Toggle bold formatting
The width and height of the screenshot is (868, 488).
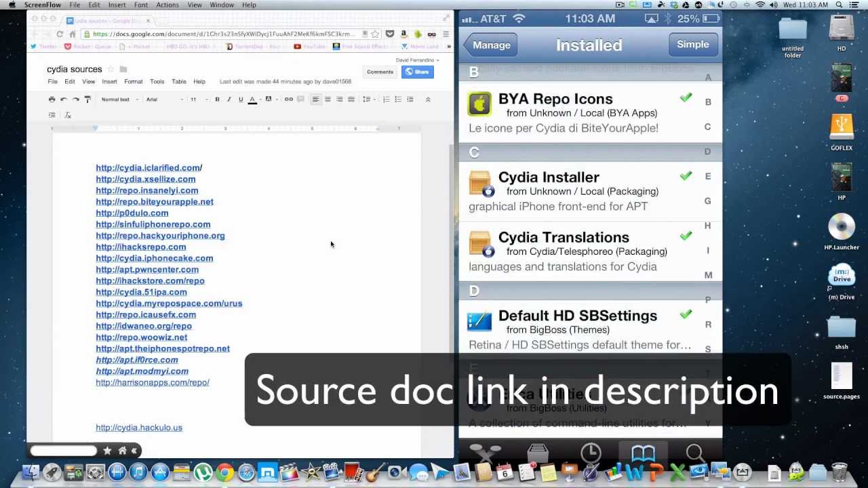[x=217, y=100]
